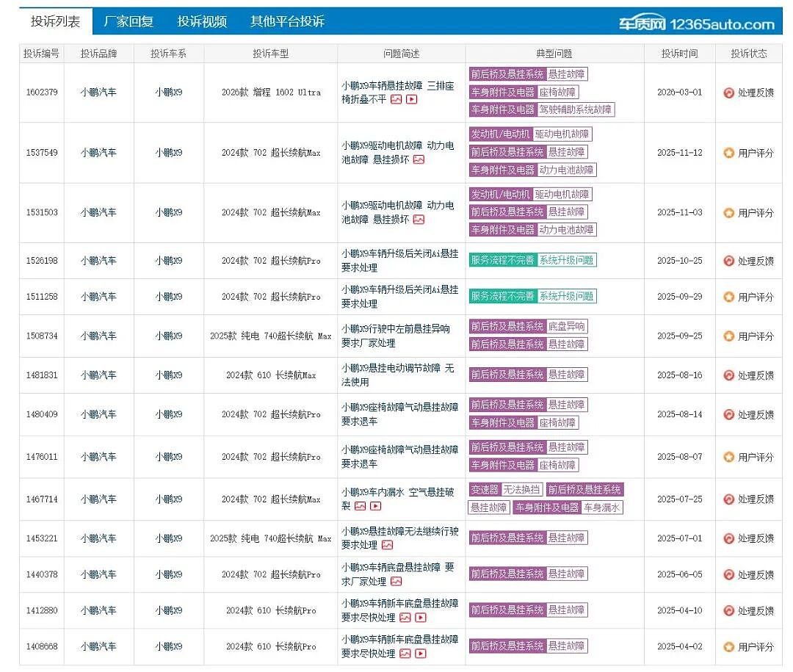793x672 pixels.
Task: Click the 投诉状态 column header
Action: coord(749,54)
